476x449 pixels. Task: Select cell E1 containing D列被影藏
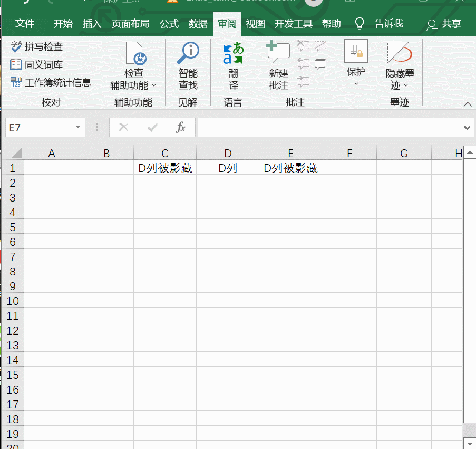click(x=290, y=168)
